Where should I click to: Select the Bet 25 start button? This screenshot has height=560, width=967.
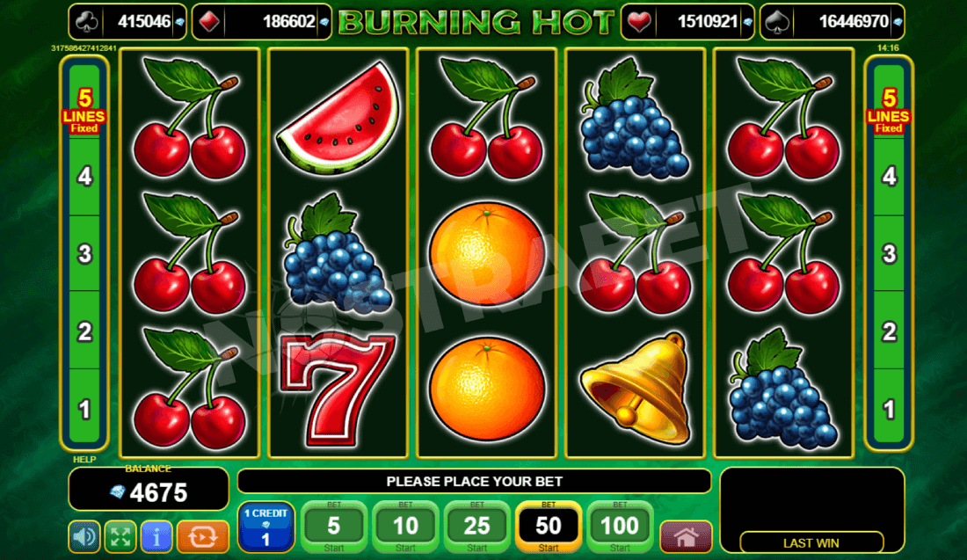(x=476, y=527)
